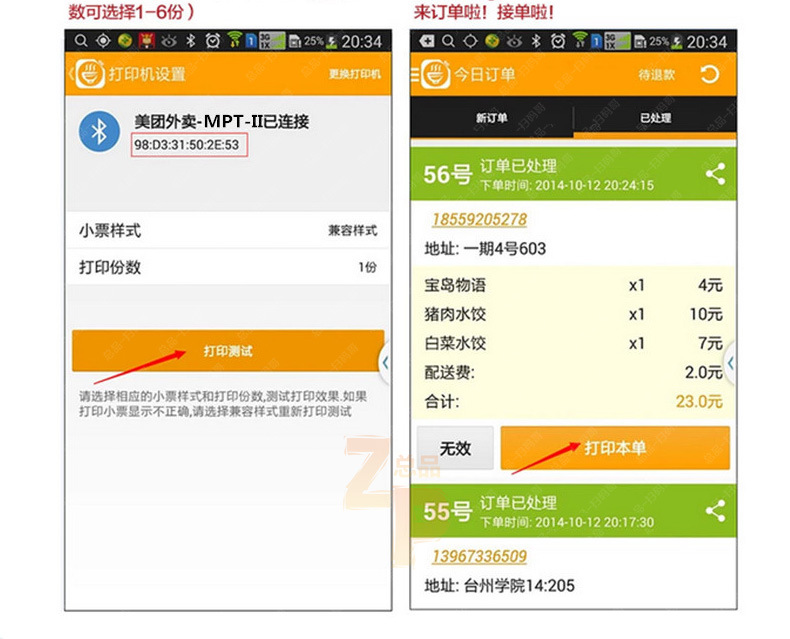Screen dimensions: 790x639
Task: Tap the 打印机设置 title
Action: [147, 75]
